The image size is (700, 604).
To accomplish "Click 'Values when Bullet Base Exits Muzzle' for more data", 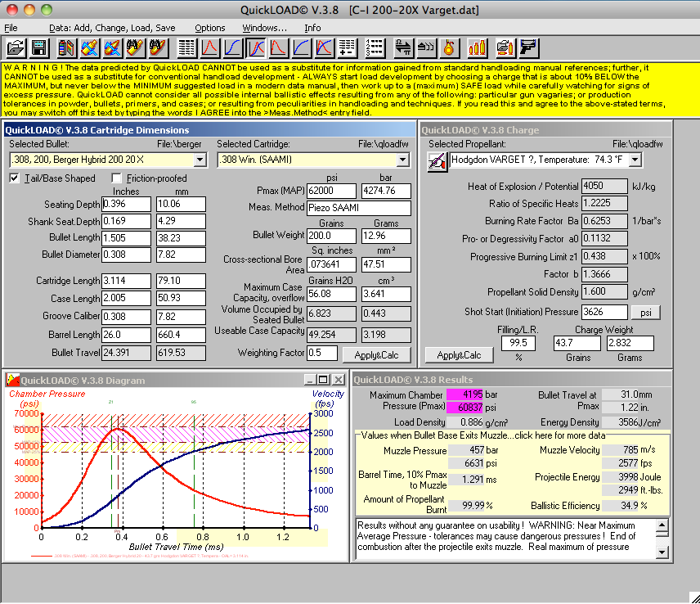I will 483,435.
